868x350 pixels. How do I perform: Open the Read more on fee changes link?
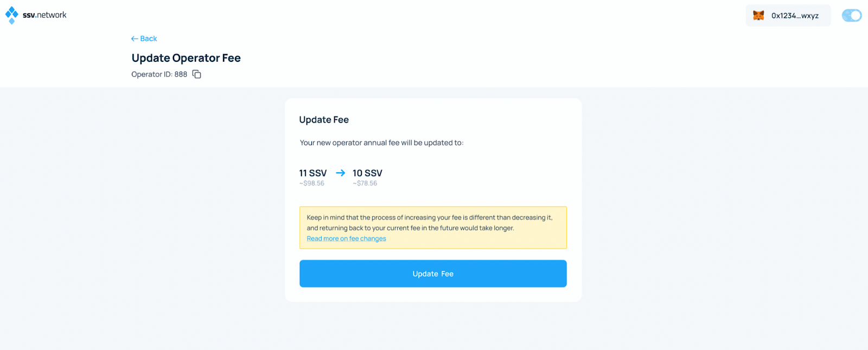[346, 238]
